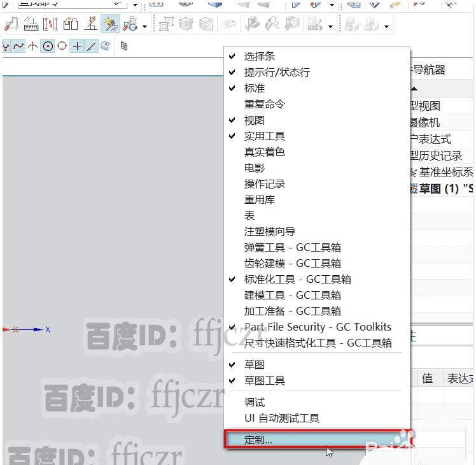
Task: Click the first grayed assembly cubes icon
Action: (x=352, y=24)
